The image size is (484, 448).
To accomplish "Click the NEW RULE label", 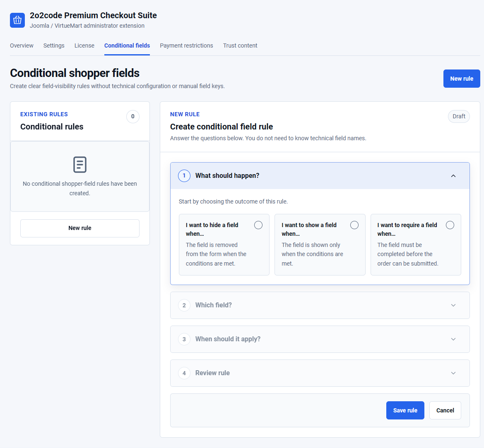I will (x=185, y=115).
